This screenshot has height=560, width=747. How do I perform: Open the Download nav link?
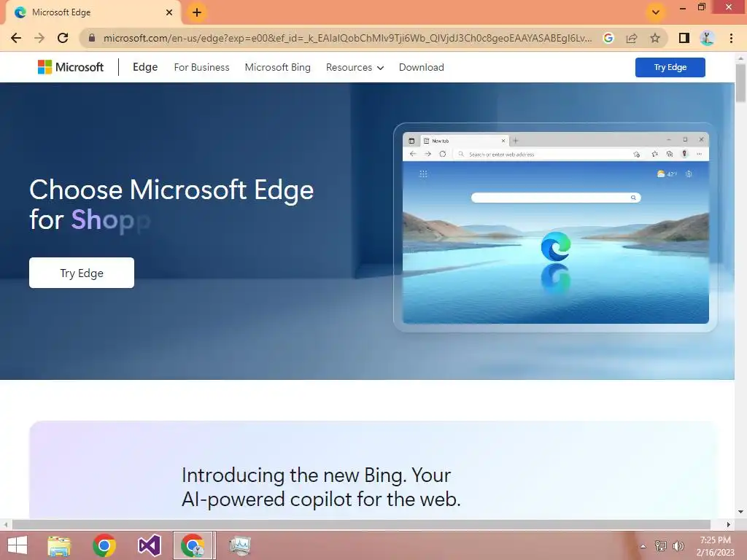coord(422,67)
